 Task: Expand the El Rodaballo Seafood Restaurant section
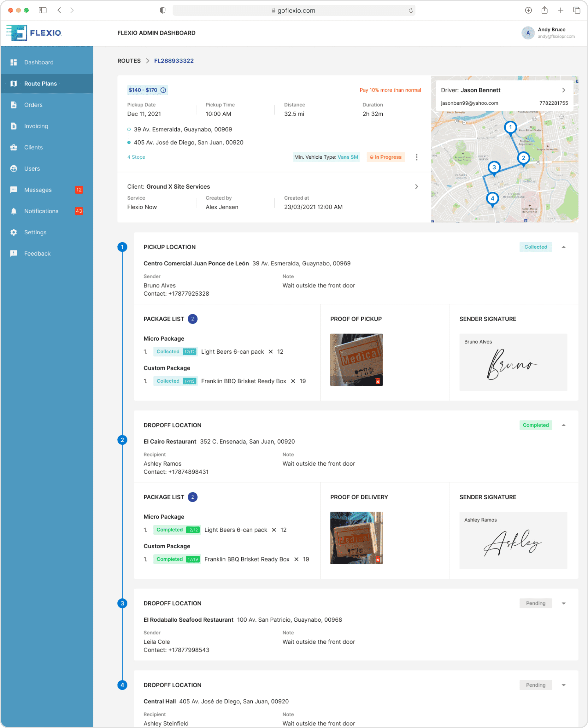[x=563, y=603]
